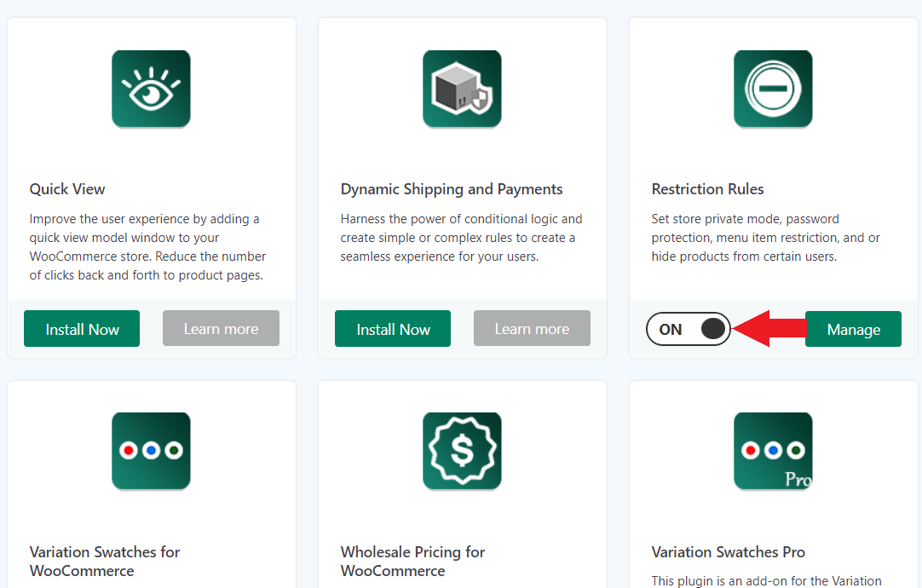Install the Quick View plugin
Screen dimensions: 922x588
click(82, 329)
